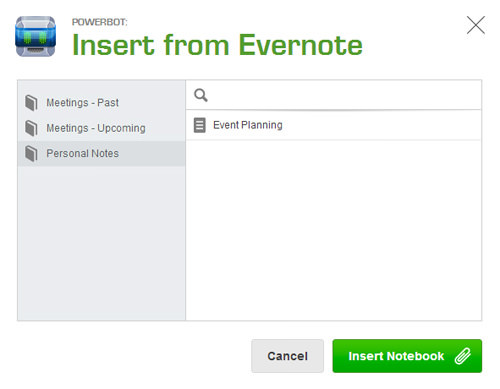
Task: Click the notebook icon beside Meetings - Past
Action: (31, 103)
